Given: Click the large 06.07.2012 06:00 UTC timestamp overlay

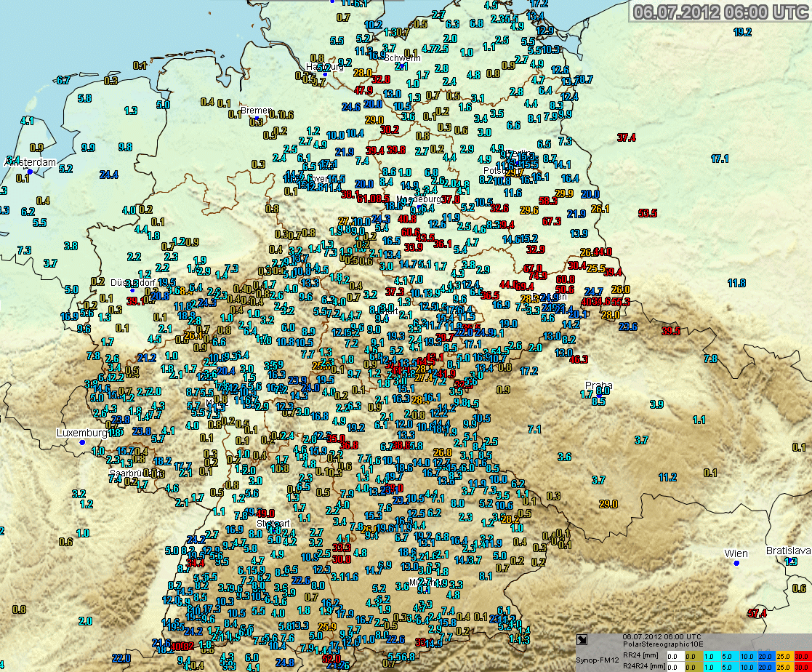Looking at the screenshot, I should tap(721, 12).
